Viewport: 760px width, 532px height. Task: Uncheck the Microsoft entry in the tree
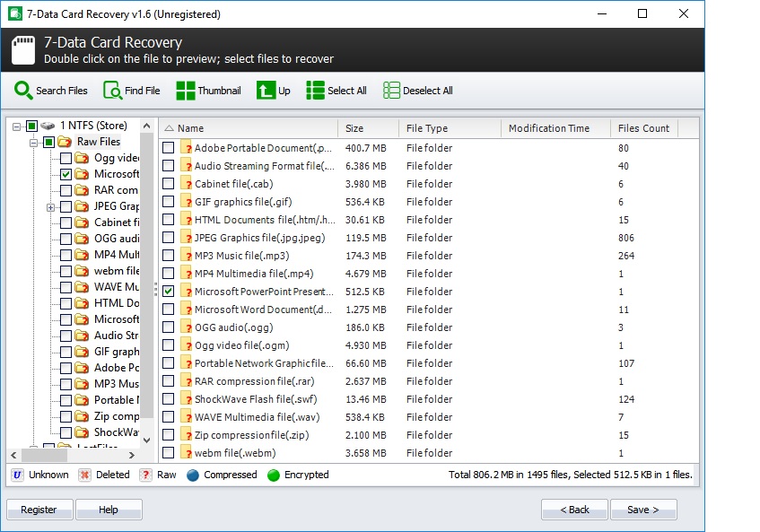67,173
